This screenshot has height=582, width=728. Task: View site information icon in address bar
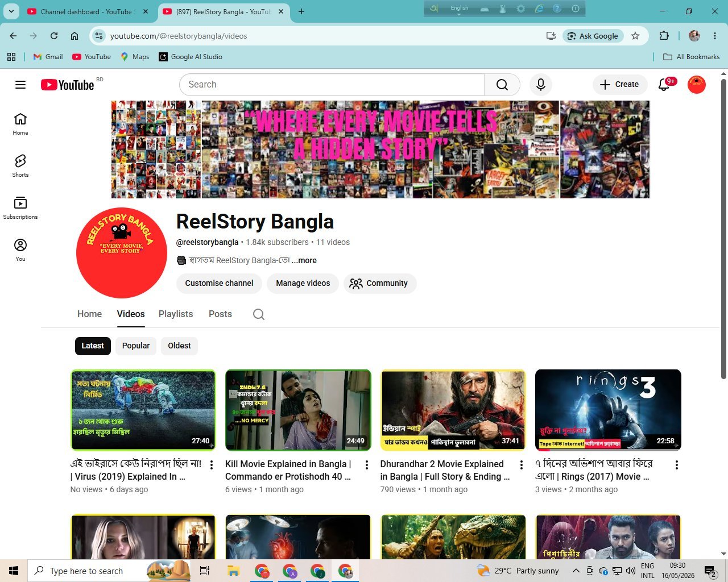[x=99, y=36]
